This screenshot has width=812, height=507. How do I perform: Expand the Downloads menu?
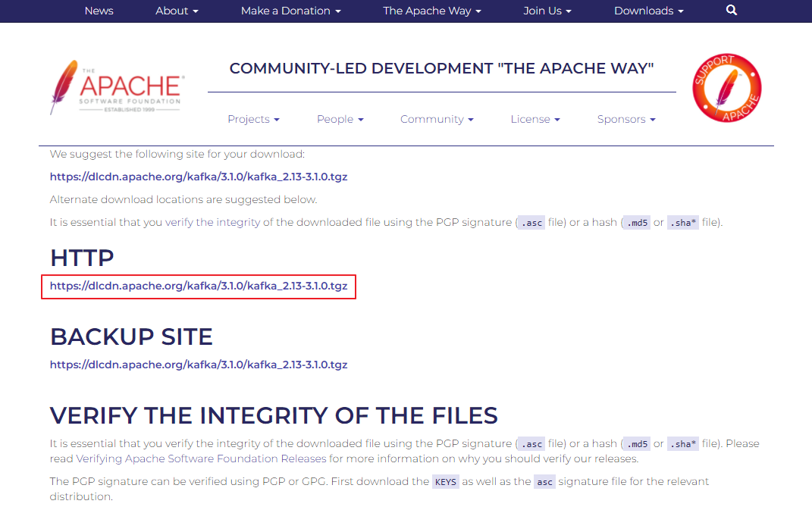(648, 11)
